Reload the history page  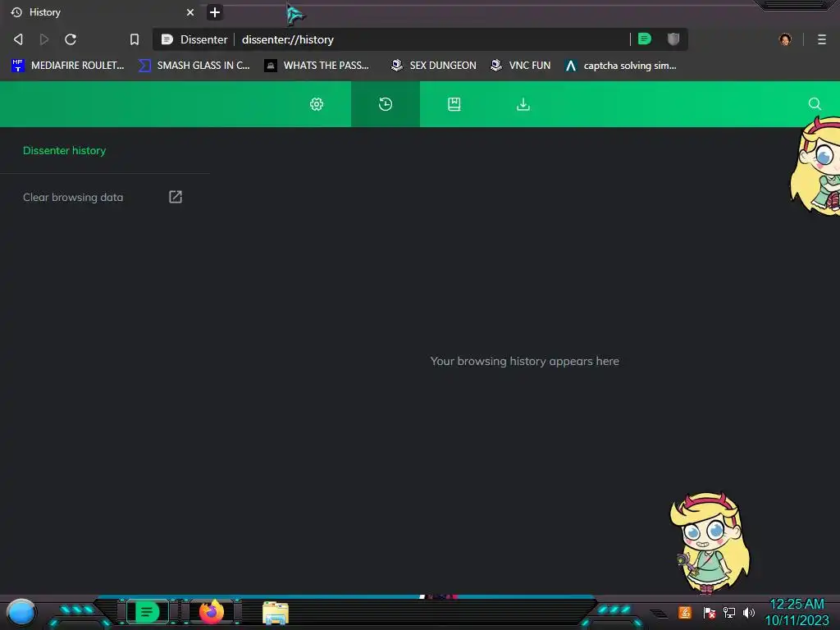point(71,39)
